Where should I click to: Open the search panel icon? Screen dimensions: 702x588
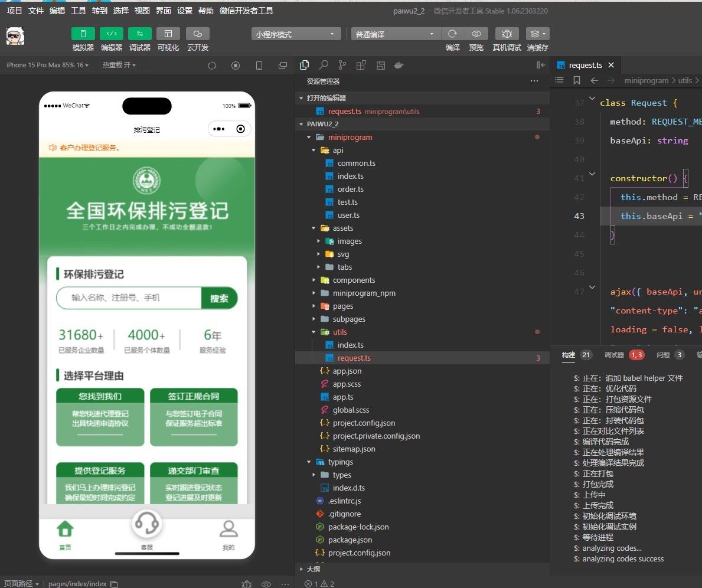tap(323, 65)
